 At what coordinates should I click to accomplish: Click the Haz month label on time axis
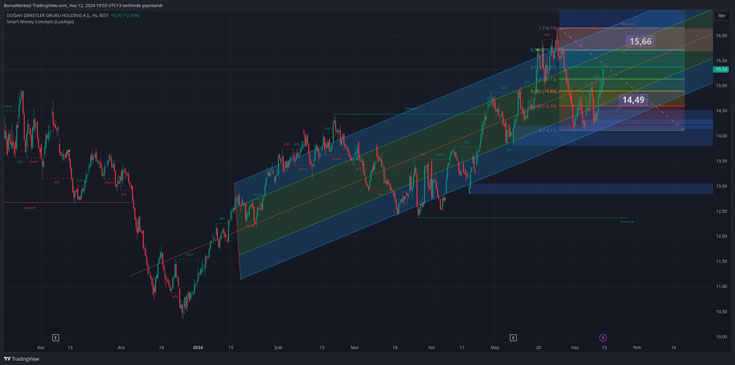(574, 348)
